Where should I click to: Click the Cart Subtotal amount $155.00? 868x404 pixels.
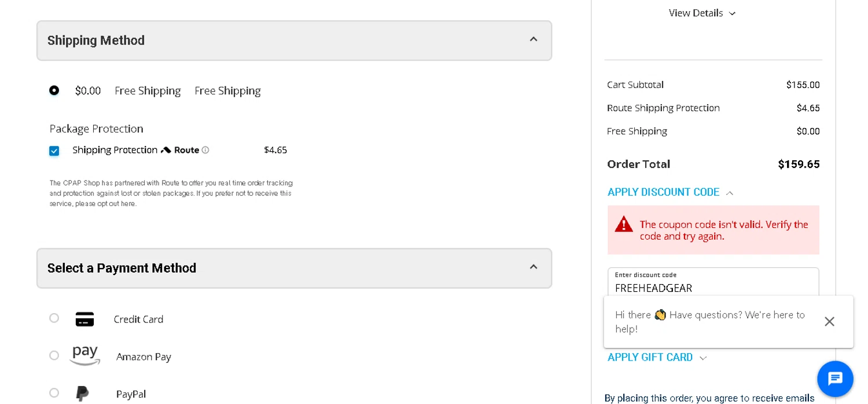(803, 85)
